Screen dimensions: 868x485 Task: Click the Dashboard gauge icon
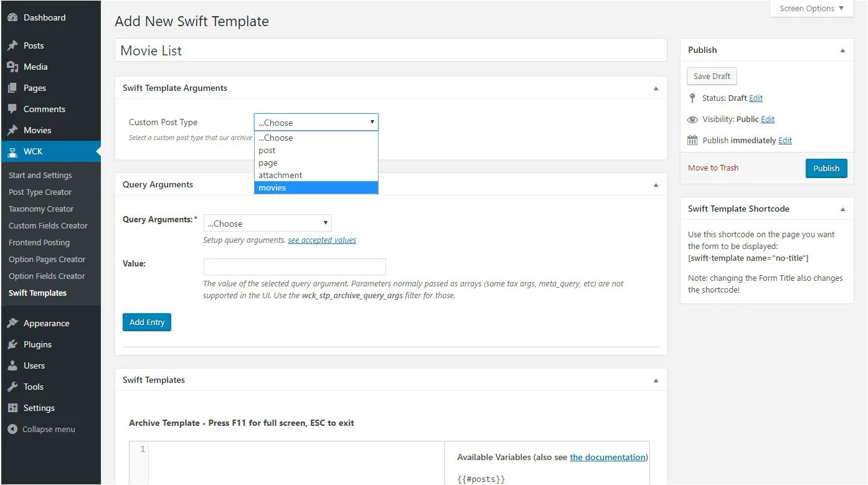coord(12,18)
